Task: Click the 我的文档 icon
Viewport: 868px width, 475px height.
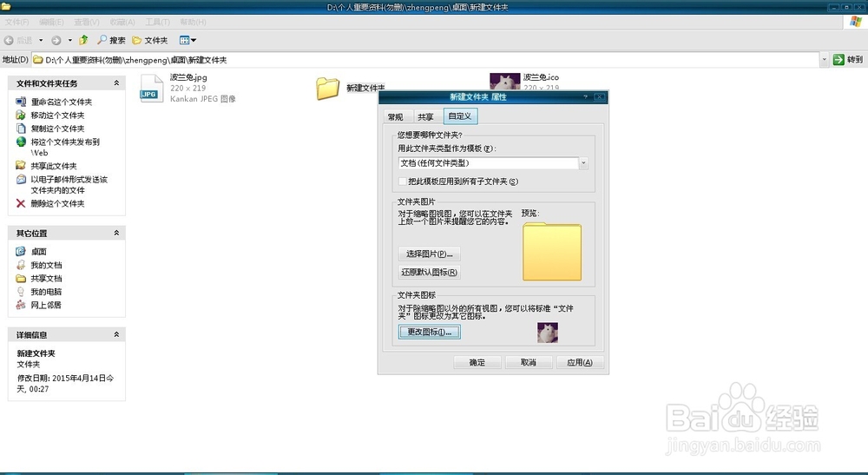Action: 21,265
